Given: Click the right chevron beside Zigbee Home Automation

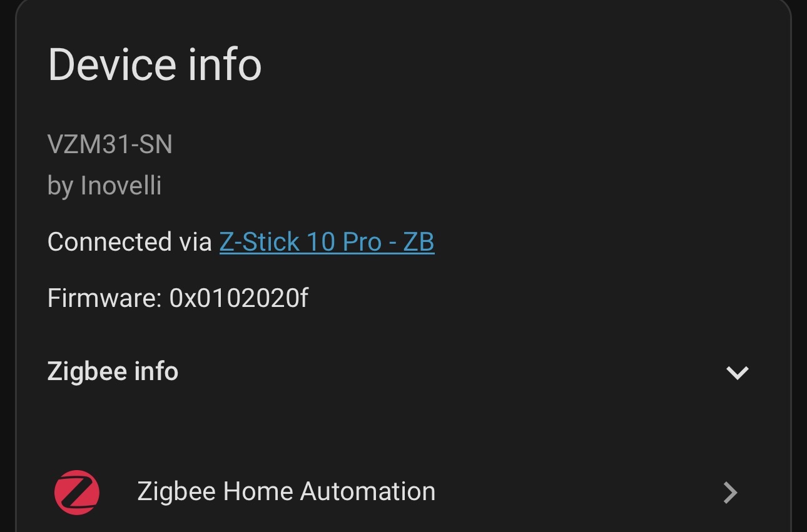Looking at the screenshot, I should pos(730,493).
